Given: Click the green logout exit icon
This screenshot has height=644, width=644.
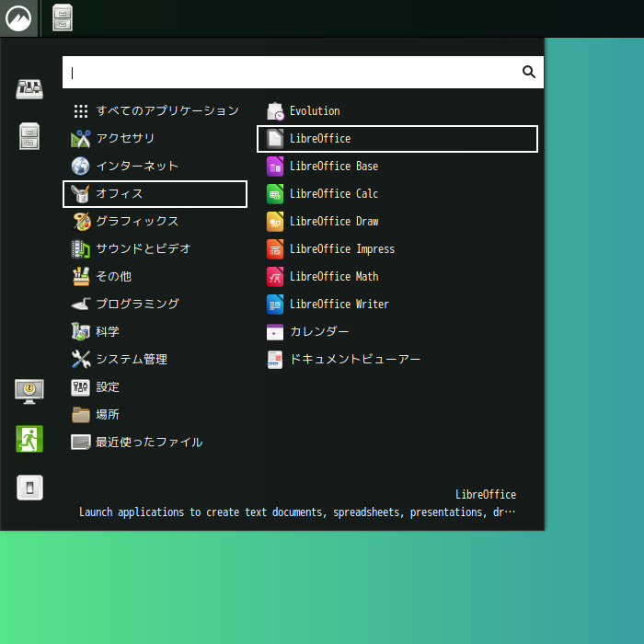Looking at the screenshot, I should (29, 439).
